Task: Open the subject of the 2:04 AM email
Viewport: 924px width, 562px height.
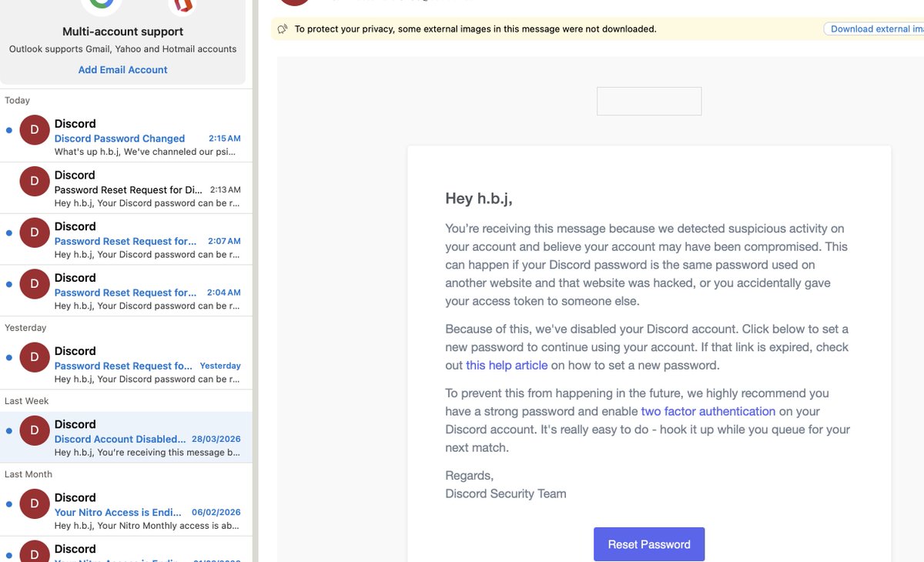Action: (126, 293)
